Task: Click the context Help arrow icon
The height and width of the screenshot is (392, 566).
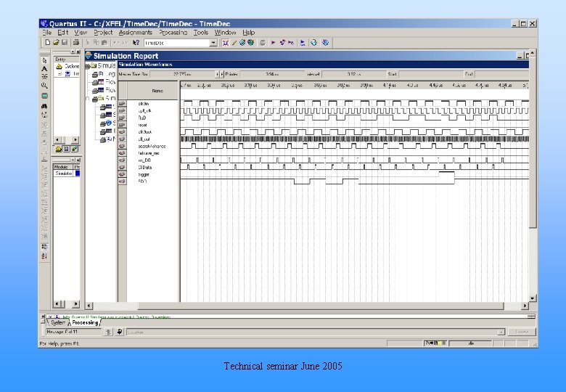Action: pos(136,43)
